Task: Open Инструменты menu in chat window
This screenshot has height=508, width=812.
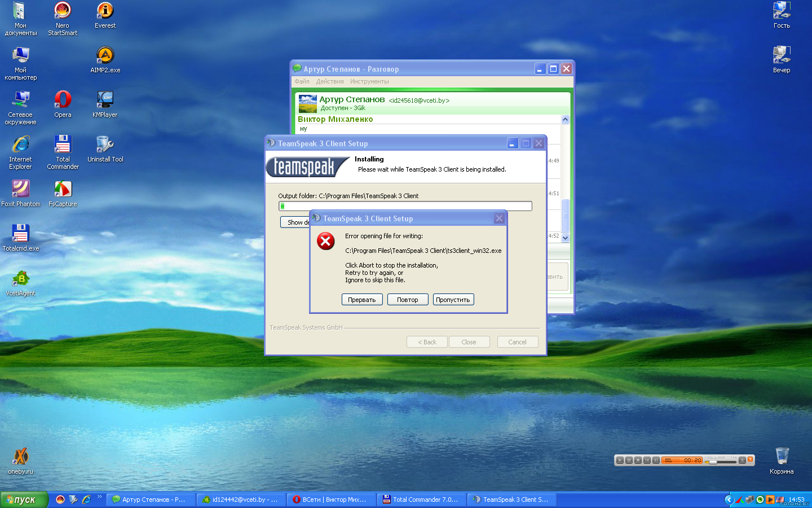Action: [x=369, y=81]
